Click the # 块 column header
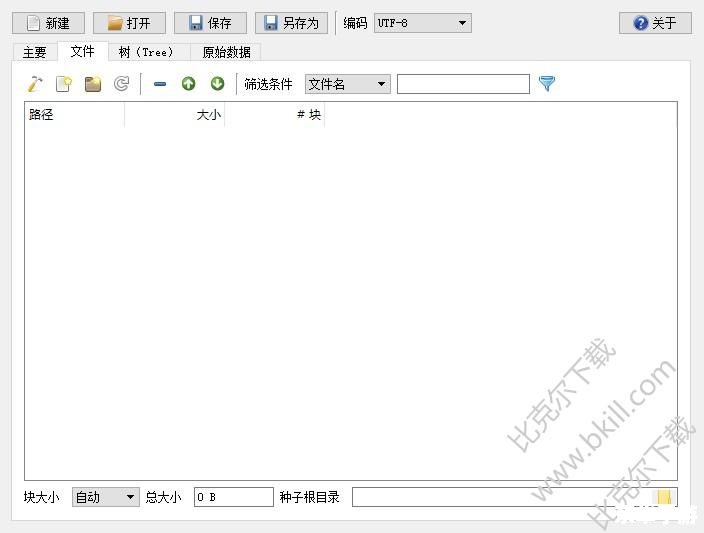This screenshot has width=704, height=533. (x=274, y=115)
